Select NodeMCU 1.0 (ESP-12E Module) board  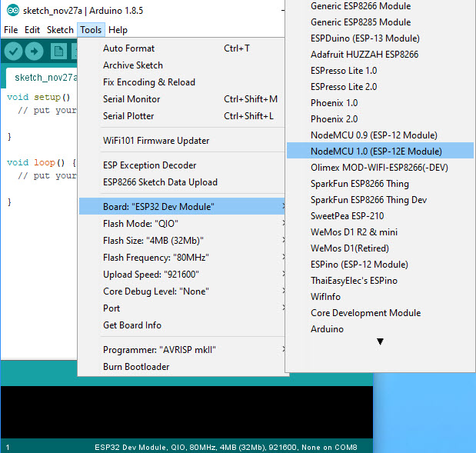(x=380, y=152)
